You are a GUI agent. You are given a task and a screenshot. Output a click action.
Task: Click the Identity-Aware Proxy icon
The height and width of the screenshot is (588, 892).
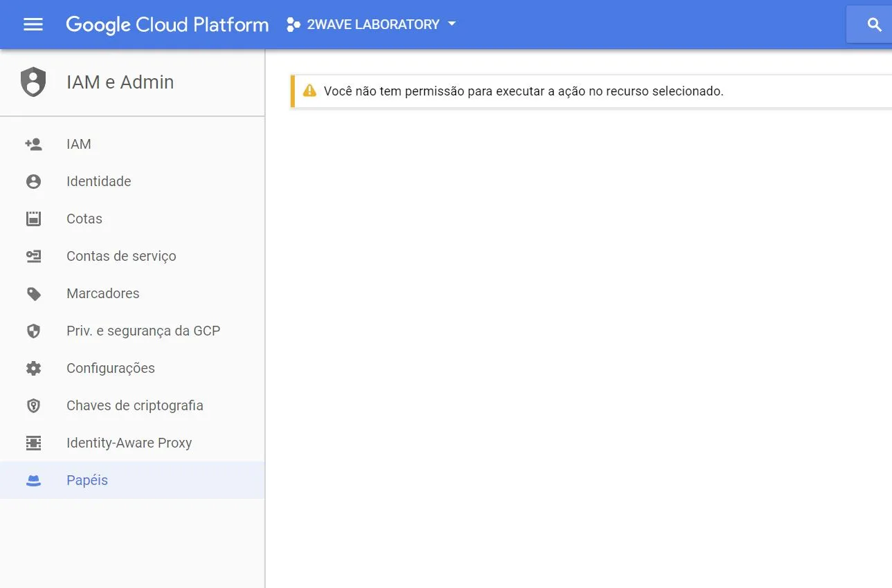pos(33,443)
